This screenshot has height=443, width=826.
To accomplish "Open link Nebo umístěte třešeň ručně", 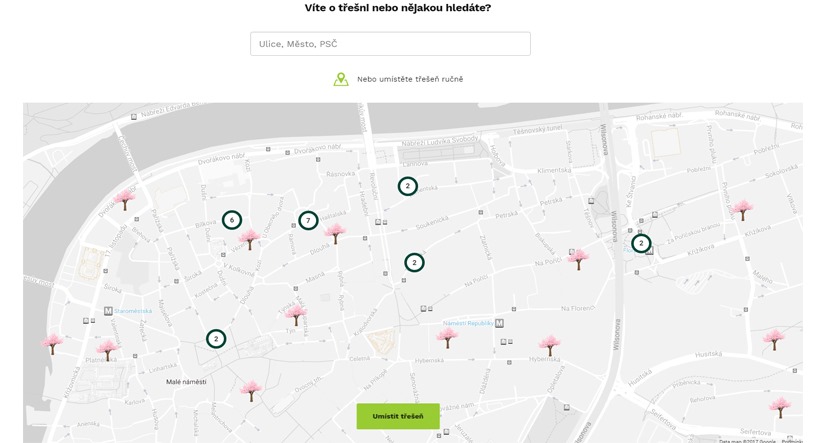I will tap(410, 79).
